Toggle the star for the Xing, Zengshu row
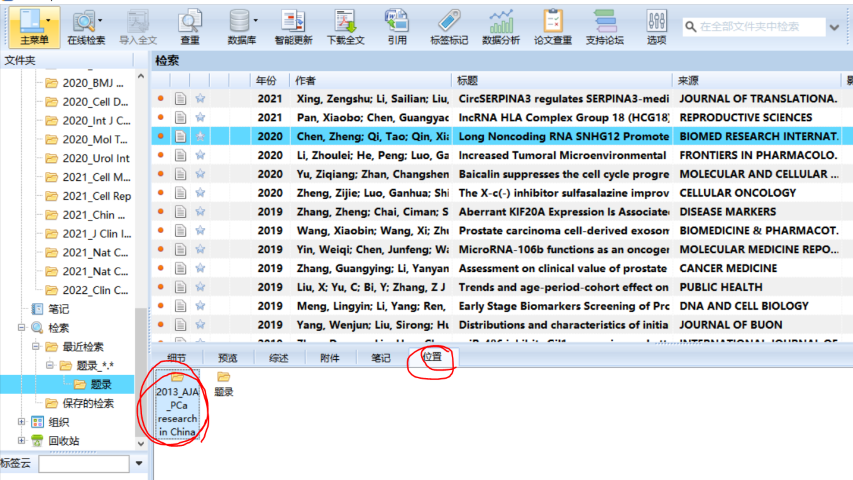 point(200,99)
